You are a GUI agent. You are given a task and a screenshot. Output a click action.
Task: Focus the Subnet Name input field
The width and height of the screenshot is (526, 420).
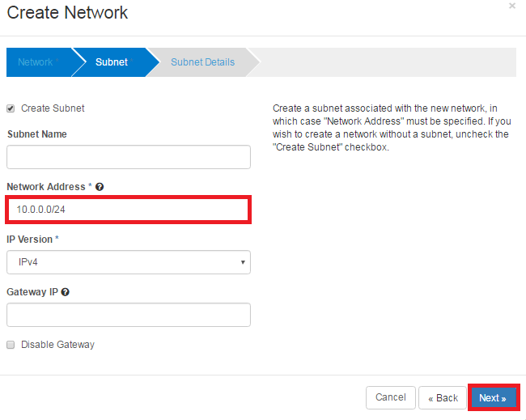point(128,157)
